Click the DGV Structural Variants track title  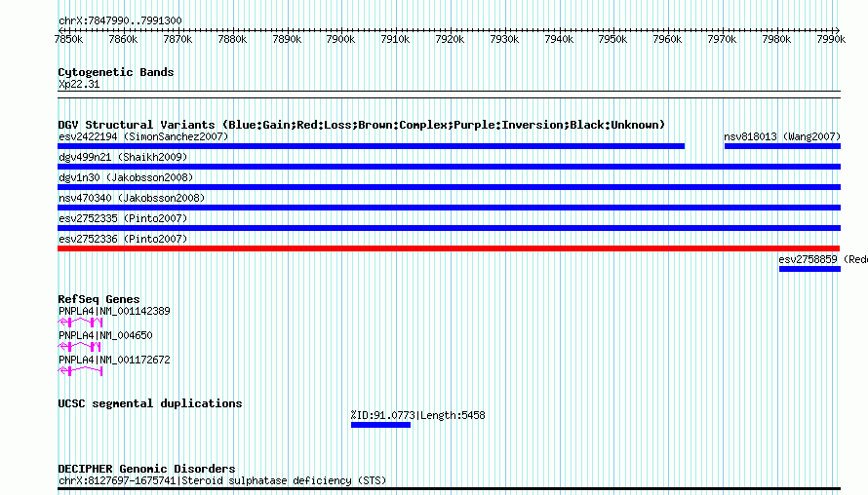362,125
